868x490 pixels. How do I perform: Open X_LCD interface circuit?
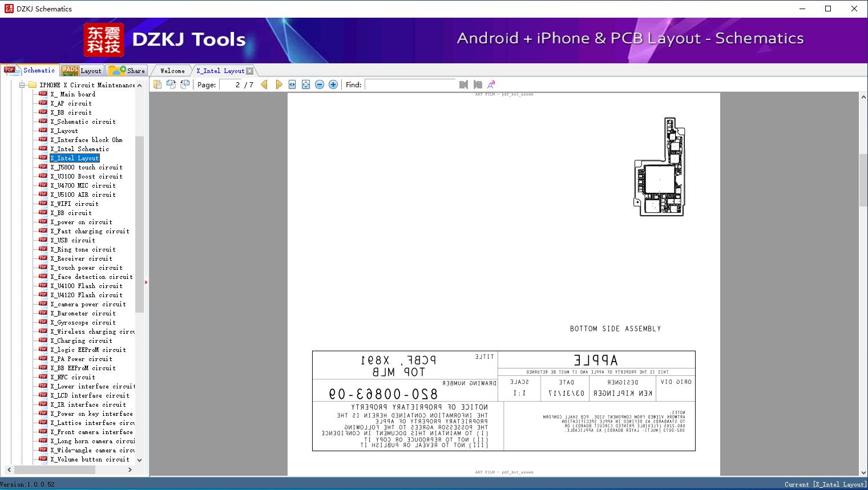pyautogui.click(x=90, y=395)
